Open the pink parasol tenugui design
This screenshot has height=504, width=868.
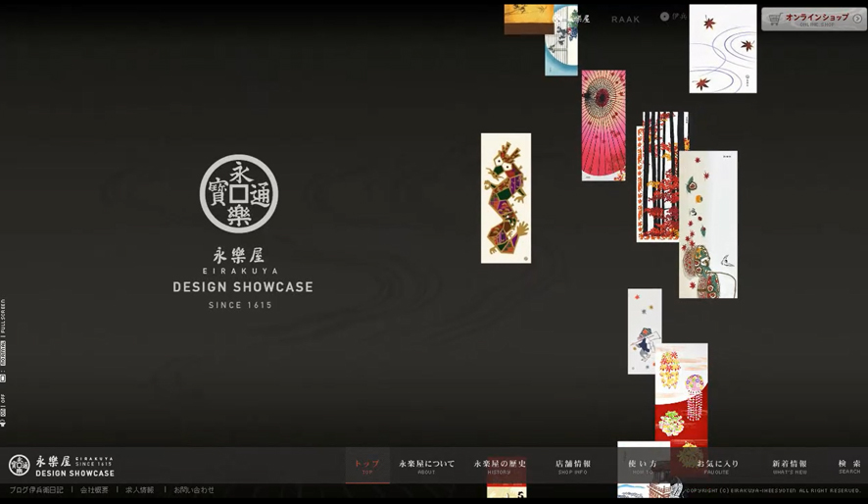[603, 126]
